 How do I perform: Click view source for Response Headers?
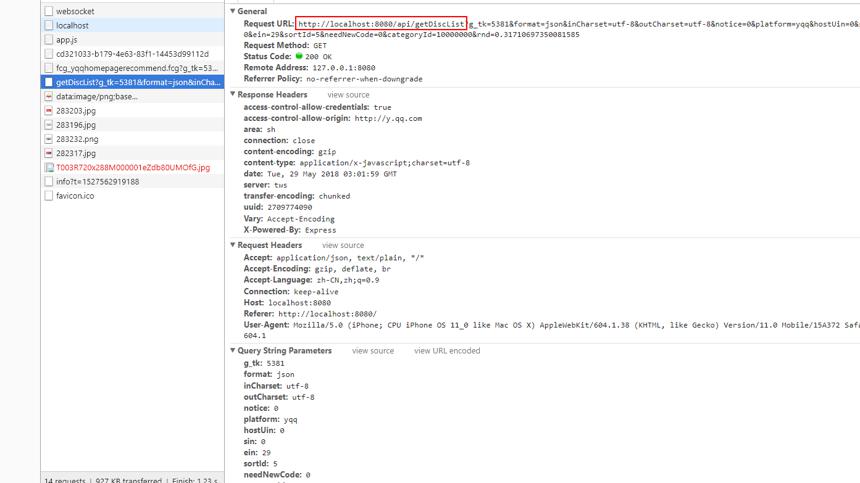click(348, 95)
